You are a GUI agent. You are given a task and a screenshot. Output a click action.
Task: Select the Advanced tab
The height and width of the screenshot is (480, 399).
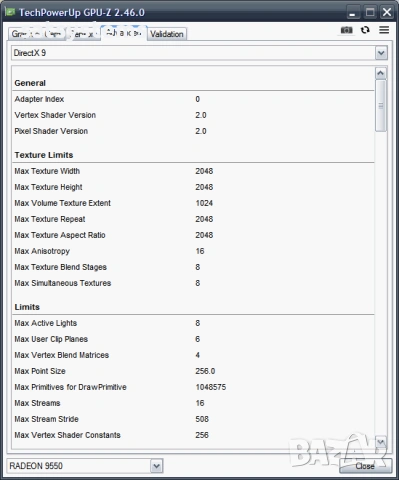pos(124,33)
